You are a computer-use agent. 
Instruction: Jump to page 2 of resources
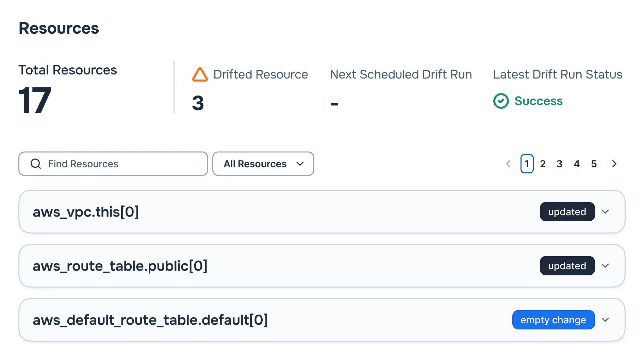[x=543, y=164]
